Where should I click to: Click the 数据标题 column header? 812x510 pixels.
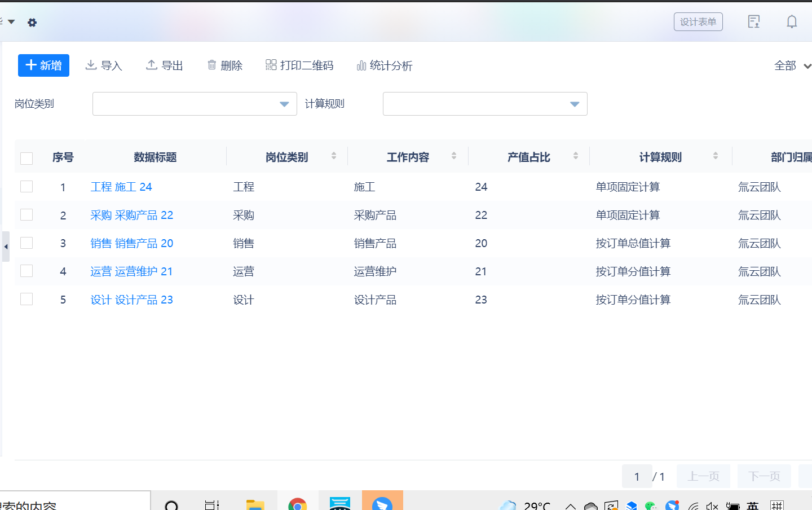(x=155, y=157)
